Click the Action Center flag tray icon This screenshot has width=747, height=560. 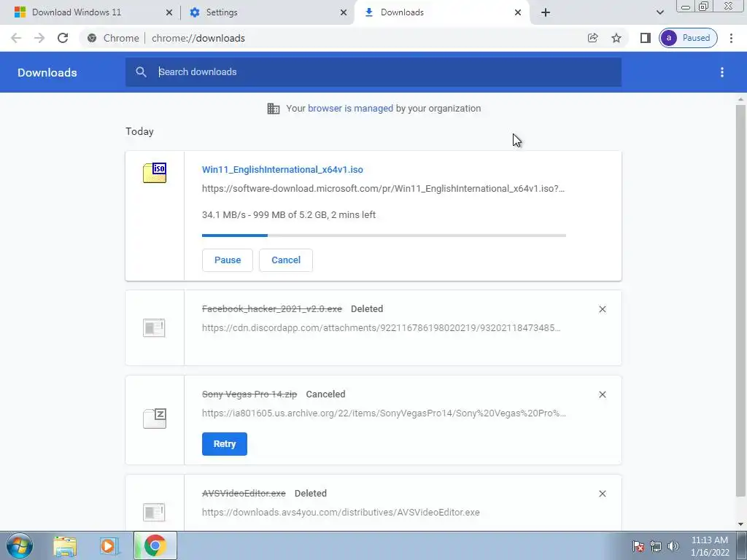[x=638, y=546]
